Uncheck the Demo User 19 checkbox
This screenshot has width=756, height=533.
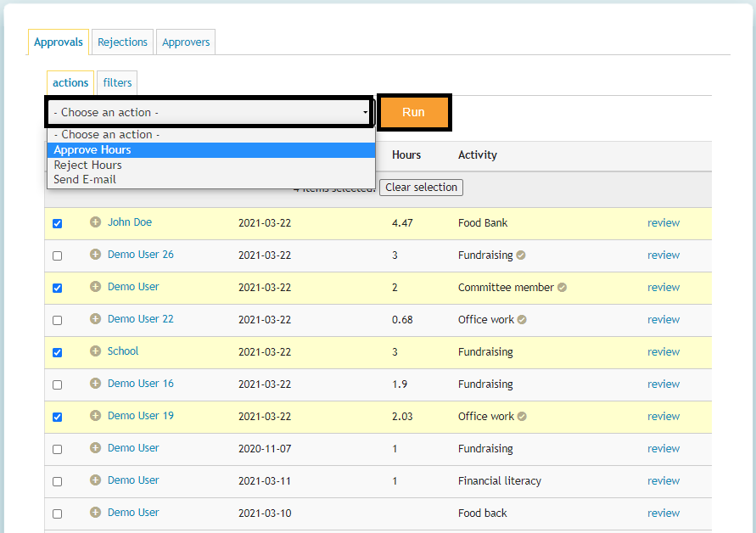click(x=58, y=418)
